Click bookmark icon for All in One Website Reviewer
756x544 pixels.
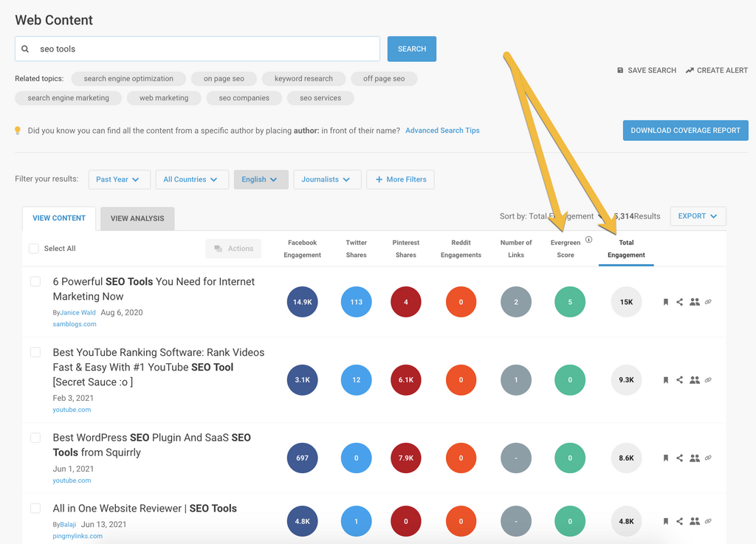pyautogui.click(x=665, y=522)
